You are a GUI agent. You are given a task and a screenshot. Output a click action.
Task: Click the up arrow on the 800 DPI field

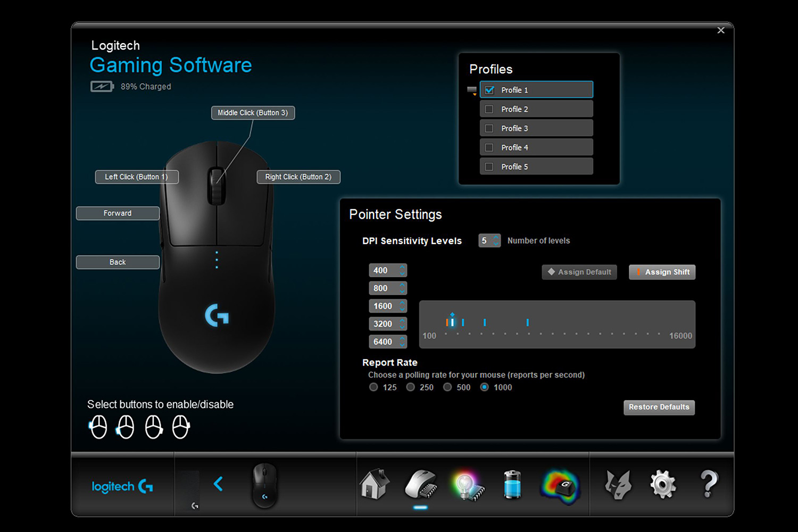click(x=402, y=285)
